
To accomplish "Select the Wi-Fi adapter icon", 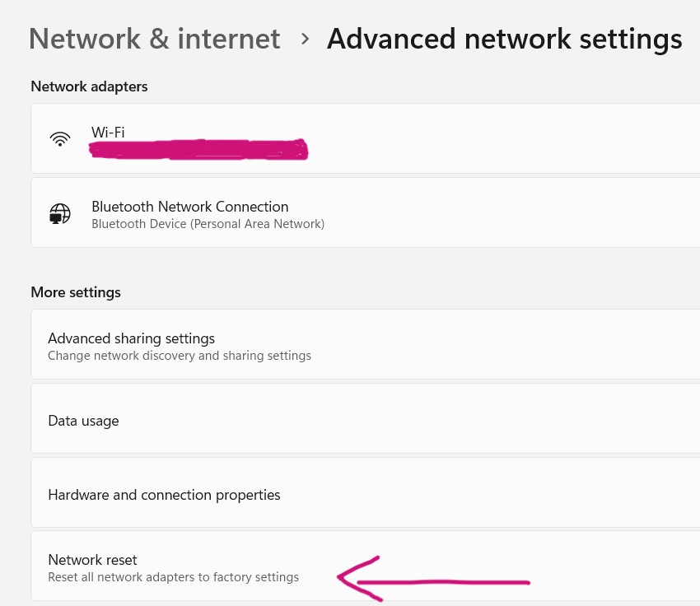I will [x=60, y=138].
